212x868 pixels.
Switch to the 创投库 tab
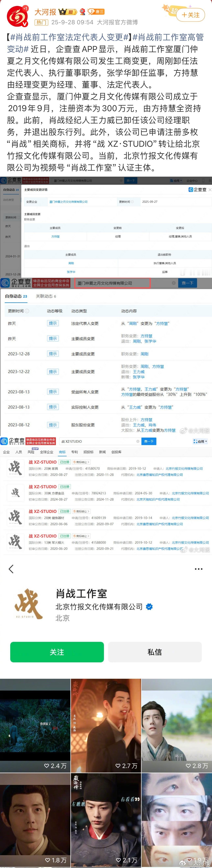pyautogui.click(x=116, y=452)
